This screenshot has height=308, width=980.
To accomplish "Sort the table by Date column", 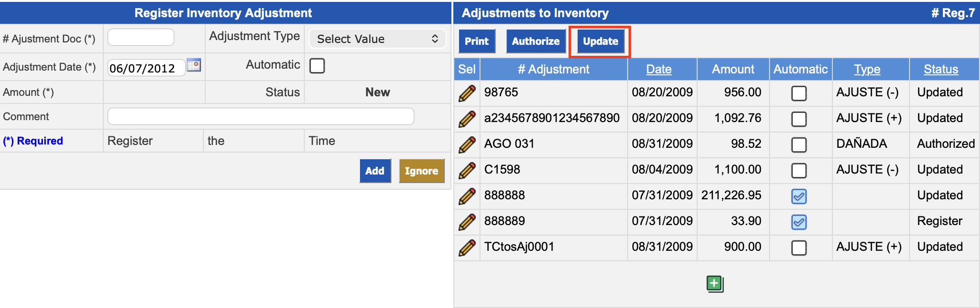I will 659,70.
